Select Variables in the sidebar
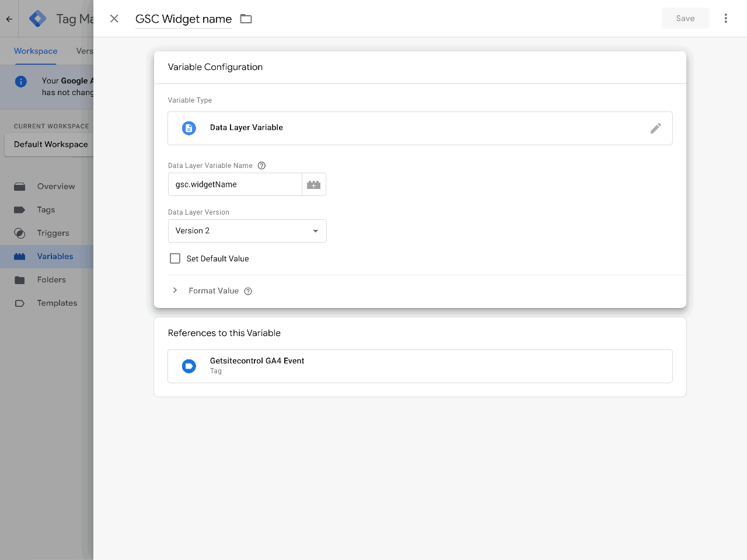747x560 pixels. (55, 256)
